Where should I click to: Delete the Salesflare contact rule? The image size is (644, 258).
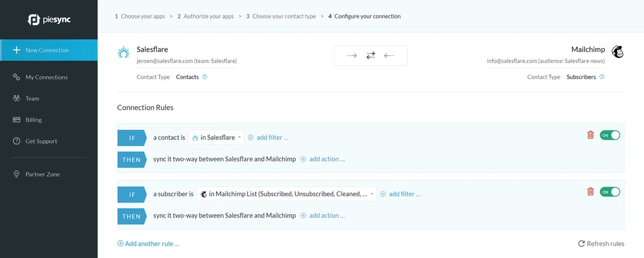[591, 135]
